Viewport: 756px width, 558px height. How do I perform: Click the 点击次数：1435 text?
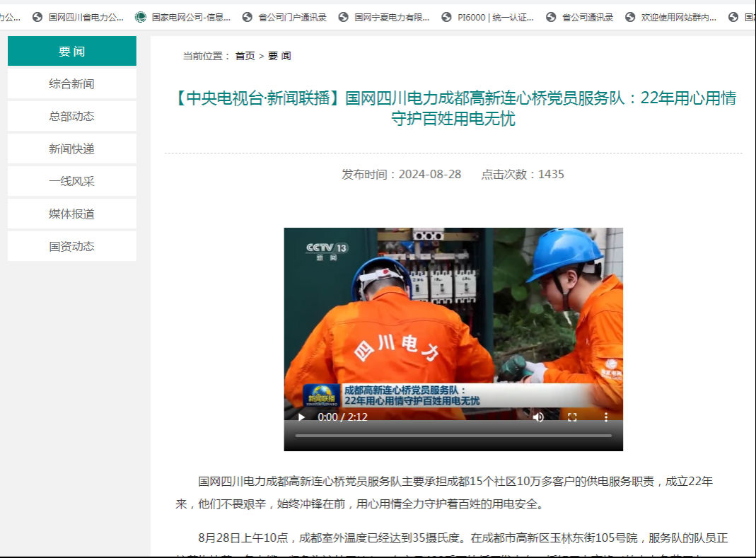[523, 174]
